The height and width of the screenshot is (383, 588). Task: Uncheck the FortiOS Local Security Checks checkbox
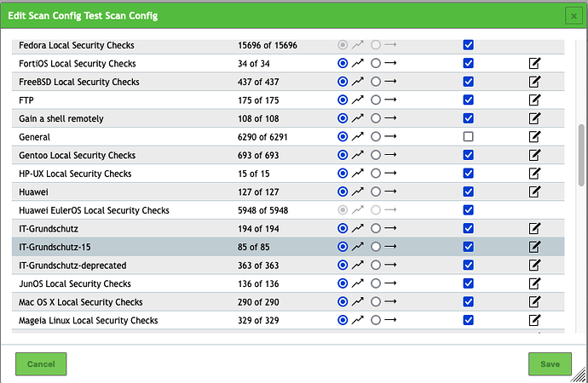coord(468,63)
